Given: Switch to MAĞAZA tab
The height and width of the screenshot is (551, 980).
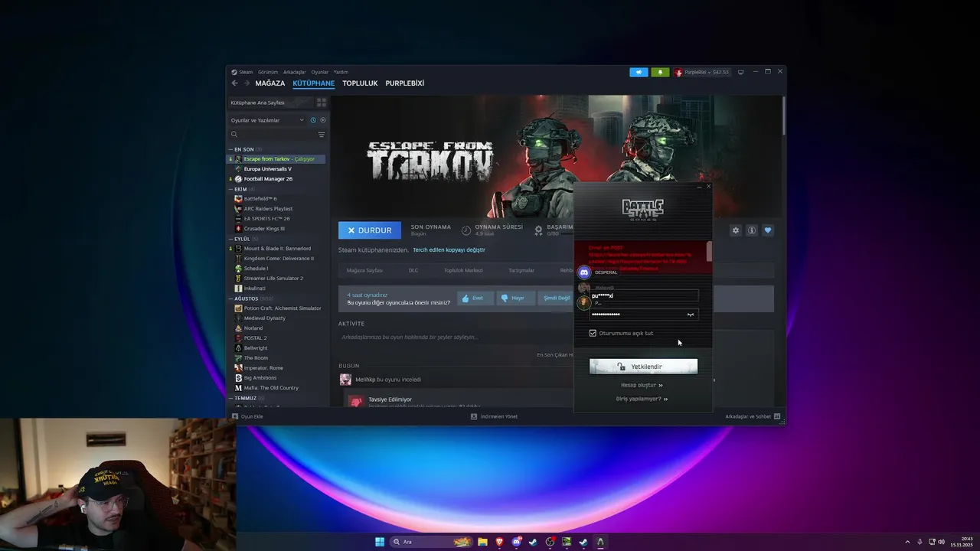Looking at the screenshot, I should [270, 83].
